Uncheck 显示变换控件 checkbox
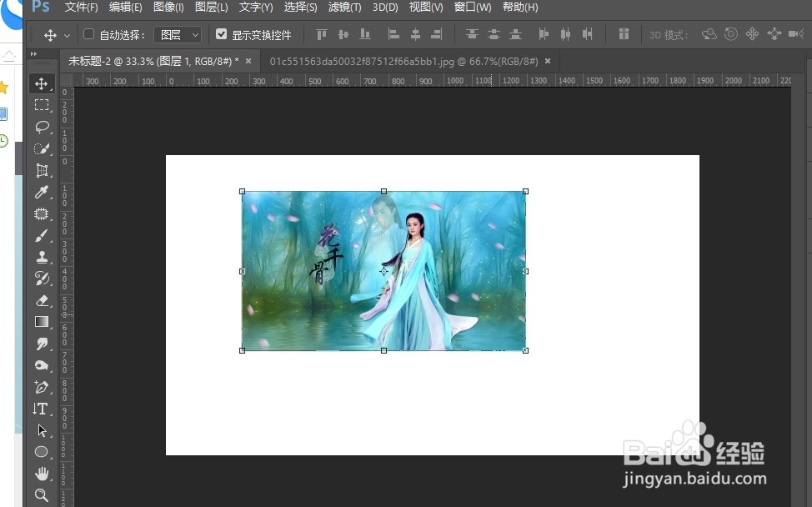Screen dimensions: 812x507 point(221,34)
